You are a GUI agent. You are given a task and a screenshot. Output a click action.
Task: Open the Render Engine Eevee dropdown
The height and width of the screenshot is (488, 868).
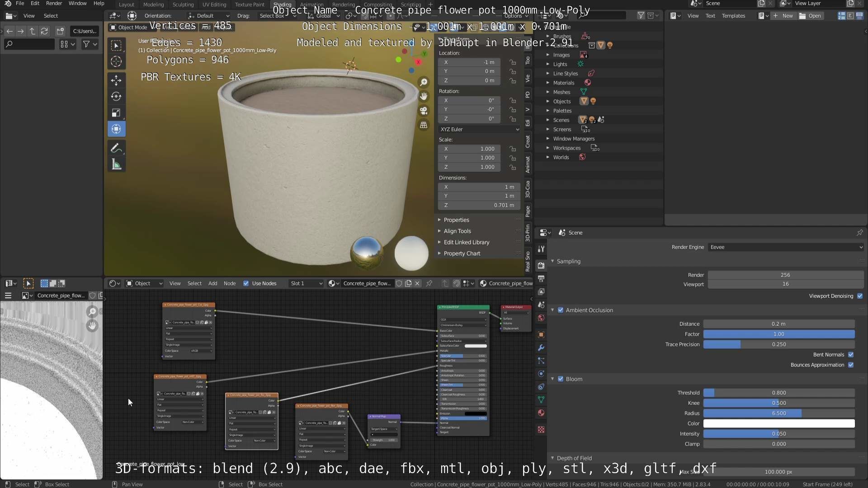point(786,247)
